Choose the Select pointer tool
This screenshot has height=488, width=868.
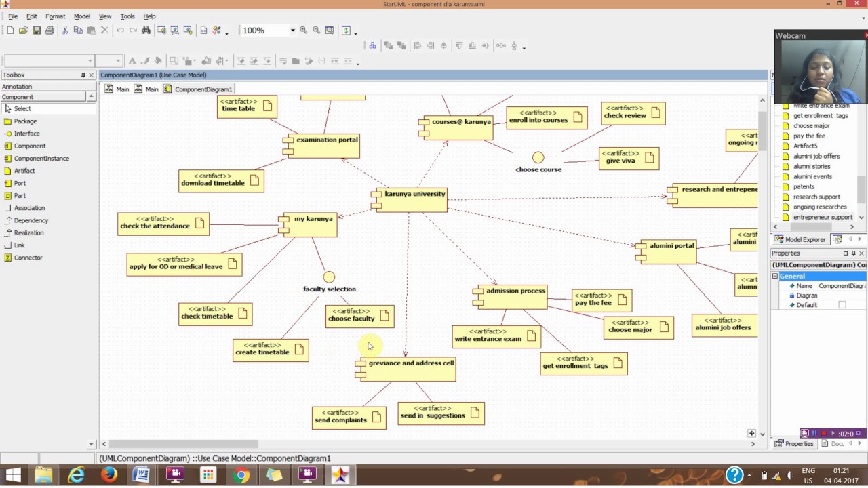(x=22, y=108)
